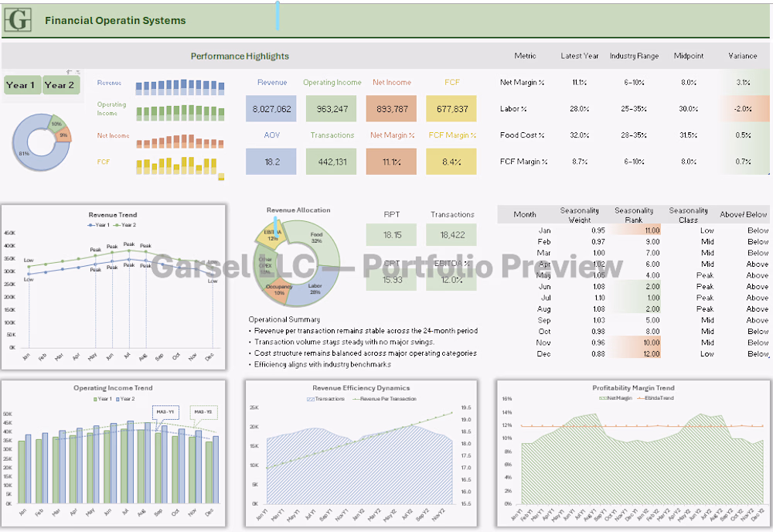Click the G logo in the header
The width and height of the screenshot is (773, 532).
click(19, 20)
